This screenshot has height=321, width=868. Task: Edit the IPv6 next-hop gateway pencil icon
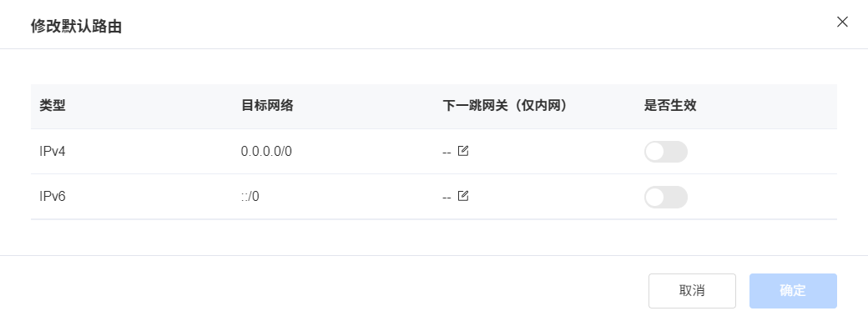tap(463, 196)
